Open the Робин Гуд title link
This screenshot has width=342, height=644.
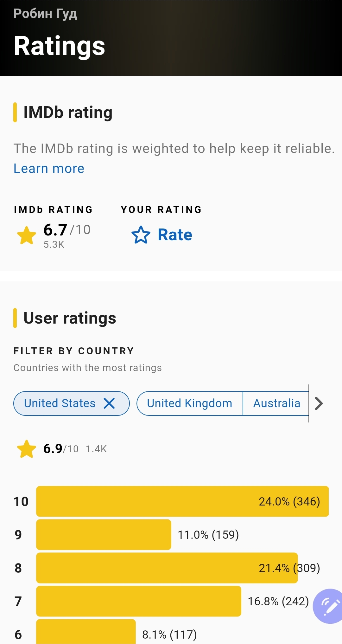click(x=45, y=14)
